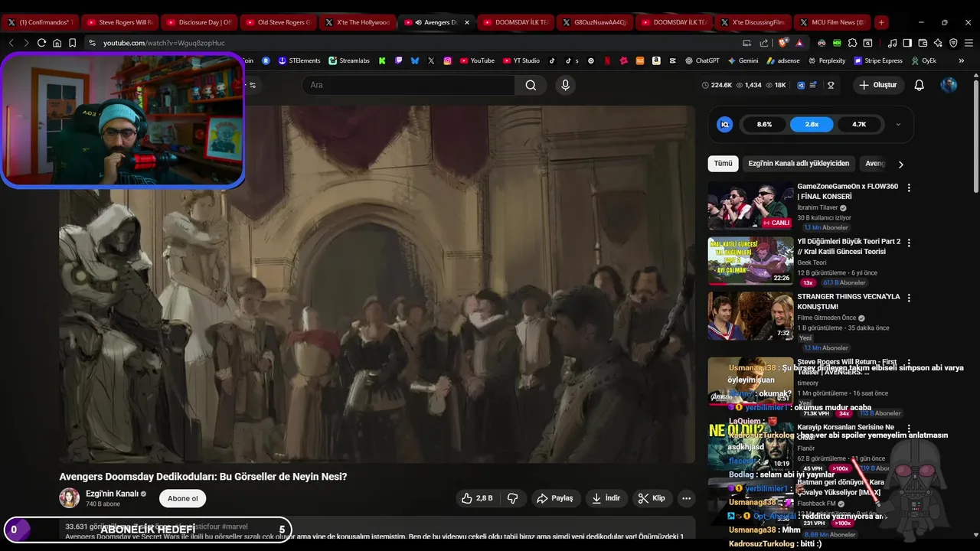Open Streamlabs bookmark

[348, 60]
